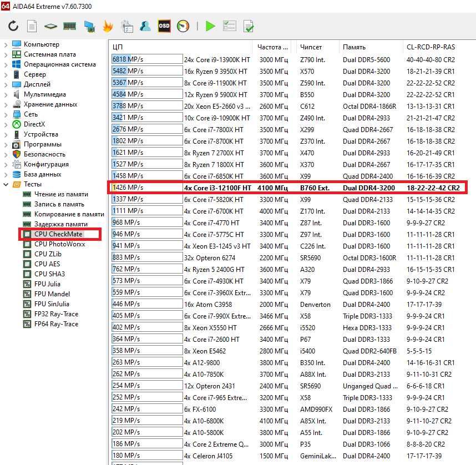Open the OSD panel toolbar icon
This screenshot has height=465, width=476.
[x=164, y=26]
